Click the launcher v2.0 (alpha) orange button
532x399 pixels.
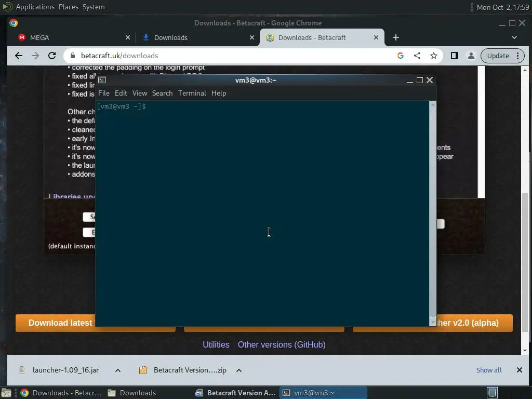[474, 323]
